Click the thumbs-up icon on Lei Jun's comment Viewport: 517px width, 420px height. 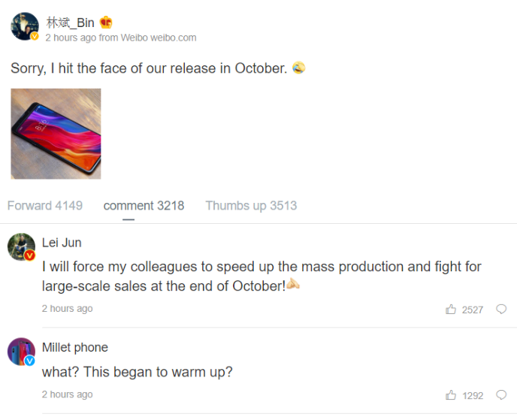451,310
